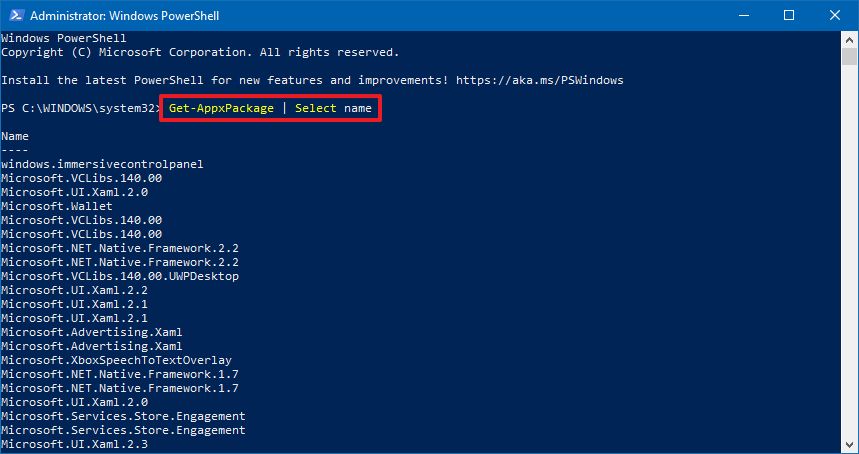Click the Microsoft.UI.Xaml.2.3 line
Screen dimensions: 859x454
(x=75, y=444)
